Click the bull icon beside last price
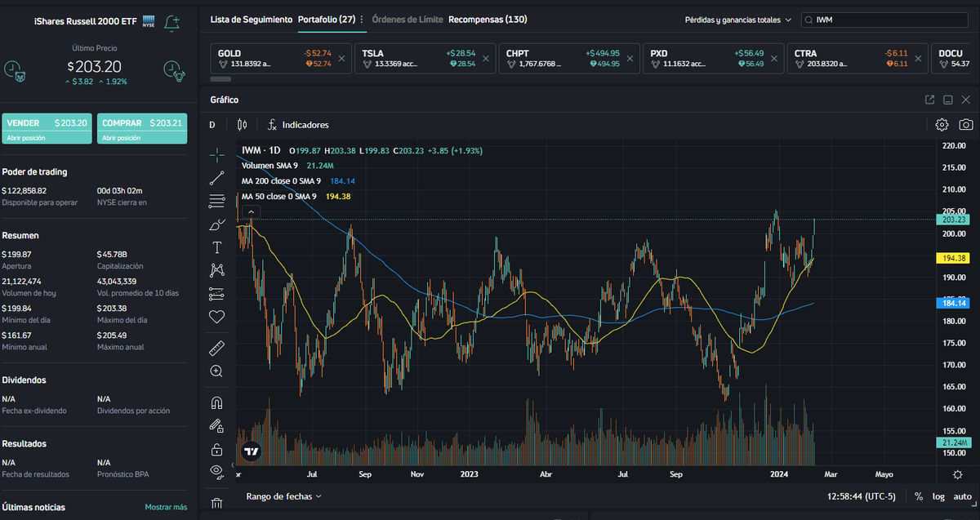The image size is (980, 520). pyautogui.click(x=173, y=71)
